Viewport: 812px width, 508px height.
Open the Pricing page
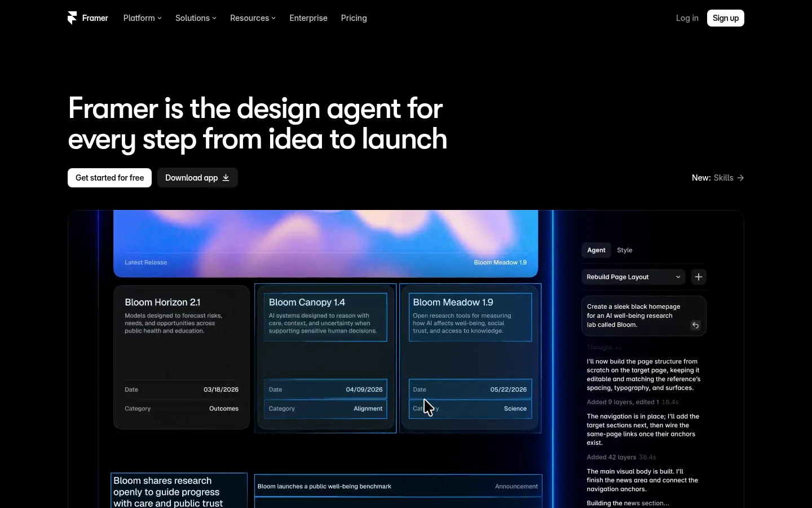[354, 18]
